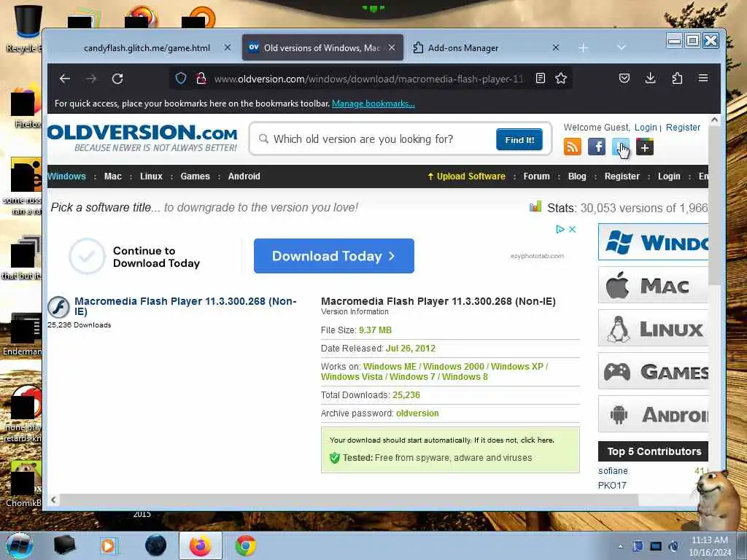The width and height of the screenshot is (747, 560).
Task: Open the tracking protection shield icon
Action: pyautogui.click(x=181, y=78)
